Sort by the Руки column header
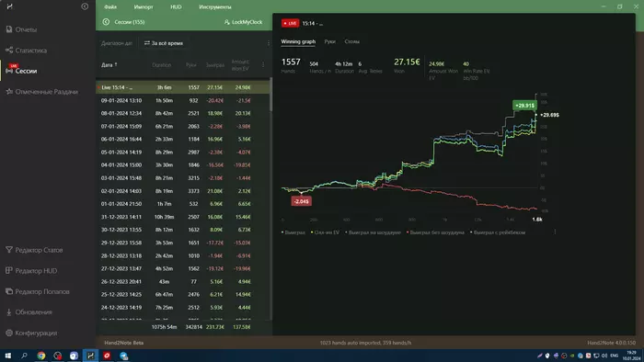This screenshot has width=644, height=362. pos(190,65)
